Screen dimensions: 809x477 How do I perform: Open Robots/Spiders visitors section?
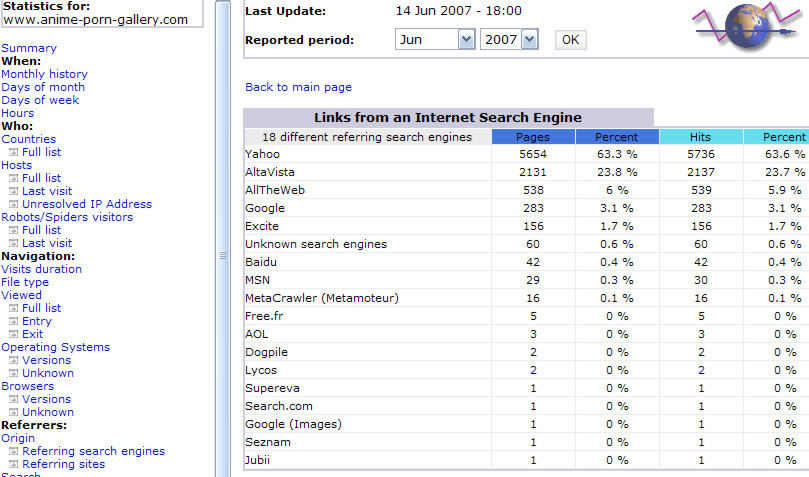[65, 217]
